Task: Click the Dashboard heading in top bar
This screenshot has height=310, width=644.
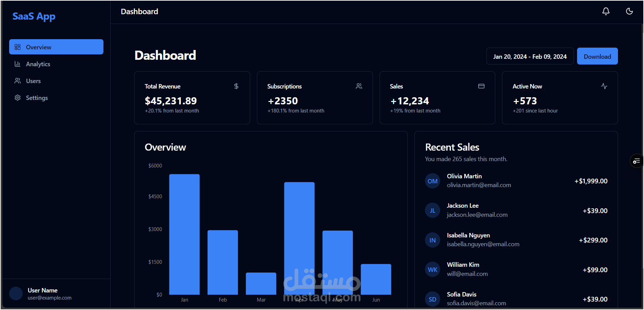Action: pos(139,11)
